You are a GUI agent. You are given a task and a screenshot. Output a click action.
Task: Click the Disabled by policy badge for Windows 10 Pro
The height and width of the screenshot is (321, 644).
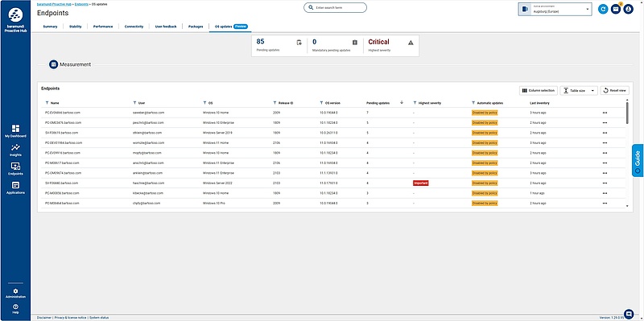[x=485, y=204]
